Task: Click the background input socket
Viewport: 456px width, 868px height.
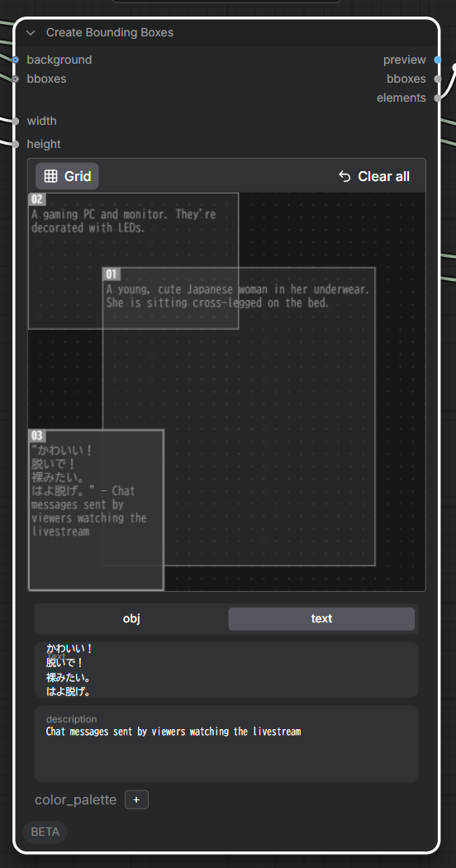Action: (x=16, y=60)
